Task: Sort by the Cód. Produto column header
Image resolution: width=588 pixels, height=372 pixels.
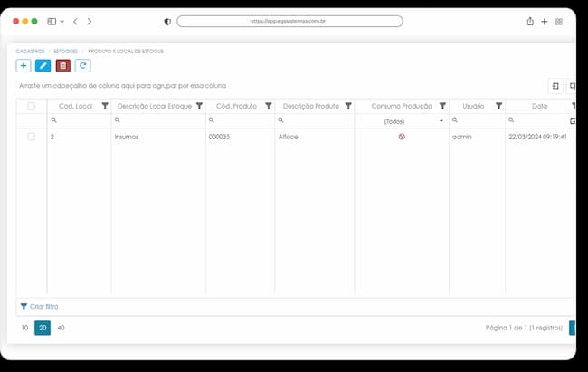Action: coord(236,106)
